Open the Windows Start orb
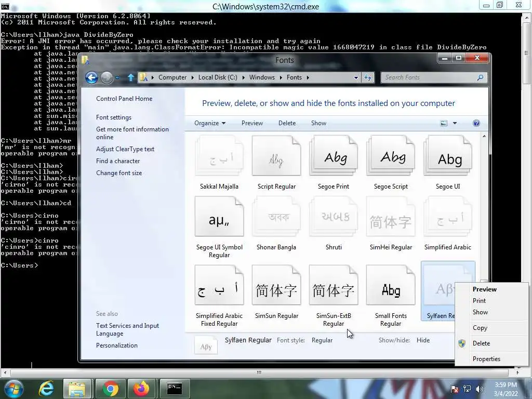Viewport: 532px width, 399px height. click(14, 389)
